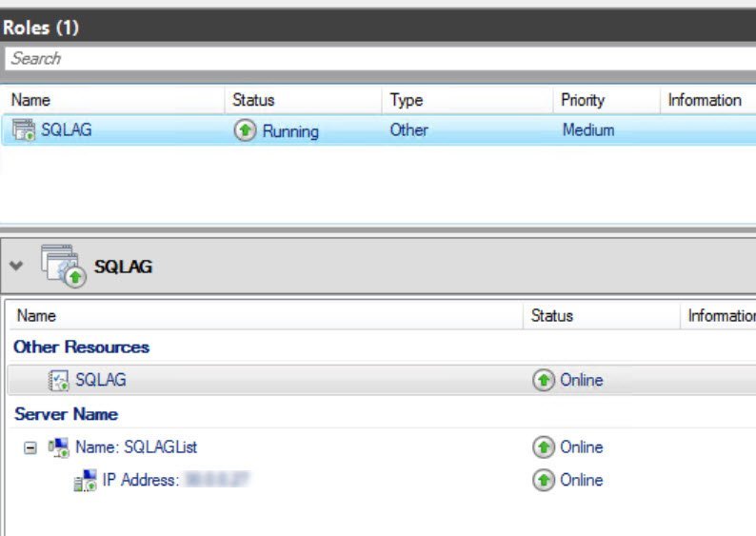Click the IP Address resource icon
The height and width of the screenshot is (536, 756).
(86, 481)
